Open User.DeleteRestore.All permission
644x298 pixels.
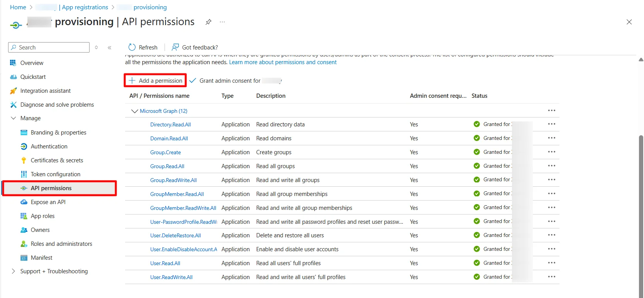(175, 235)
